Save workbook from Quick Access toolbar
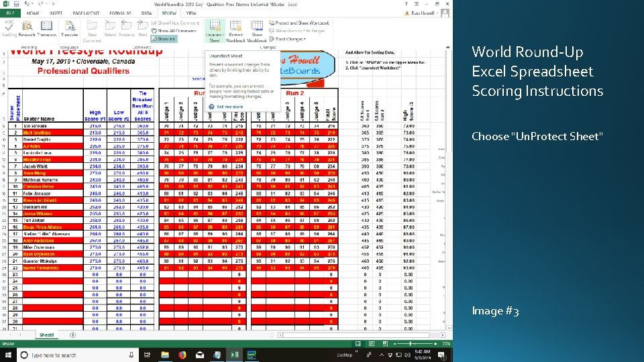Screen dimensions: 644x362 [x=16, y=4]
